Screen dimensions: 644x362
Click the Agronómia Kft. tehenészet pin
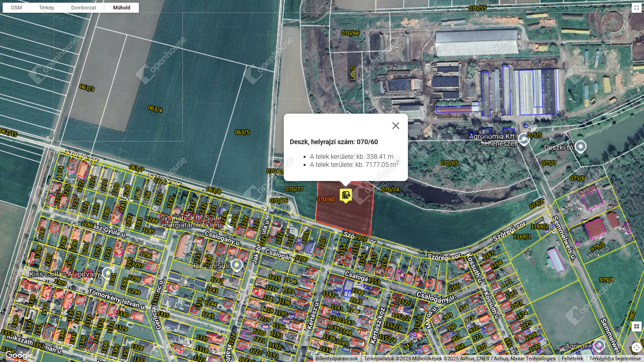[x=524, y=139]
